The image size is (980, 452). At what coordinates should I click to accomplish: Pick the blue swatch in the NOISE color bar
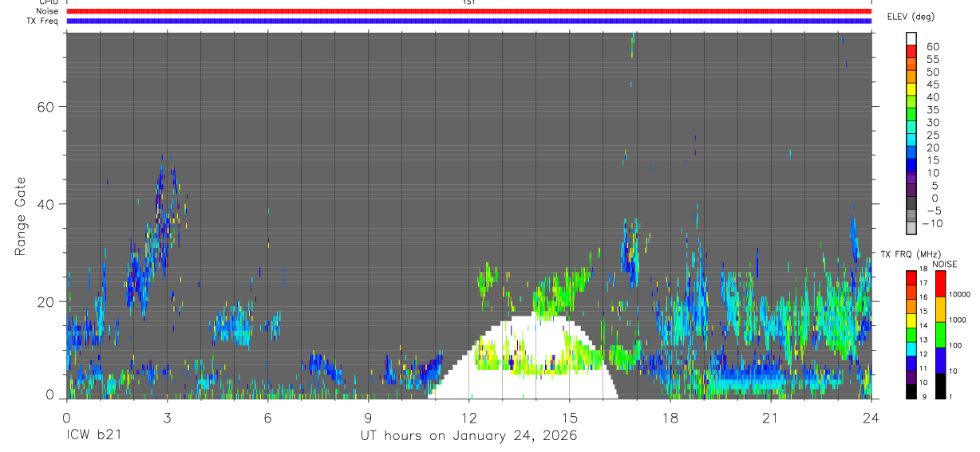click(941, 360)
